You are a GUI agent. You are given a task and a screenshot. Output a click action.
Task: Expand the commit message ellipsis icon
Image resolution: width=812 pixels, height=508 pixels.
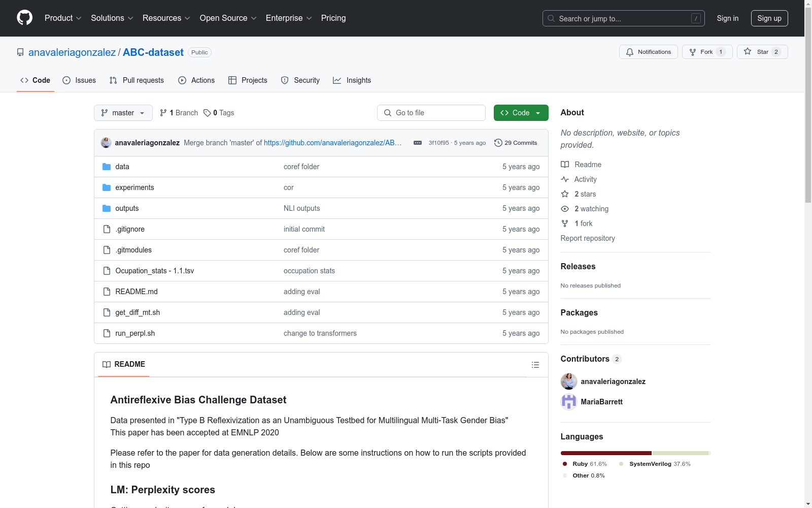(x=418, y=143)
